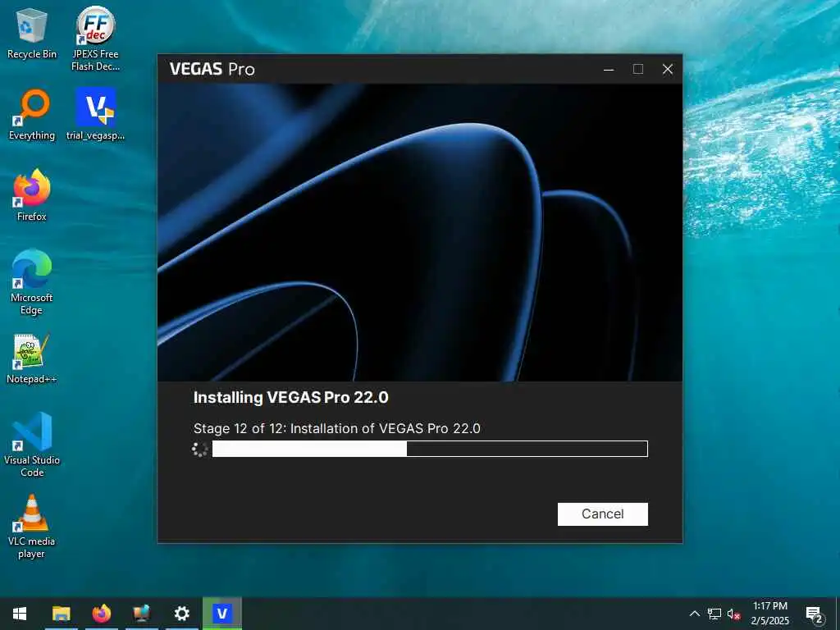Minimize the VEGAS Pro installer window

click(609, 69)
